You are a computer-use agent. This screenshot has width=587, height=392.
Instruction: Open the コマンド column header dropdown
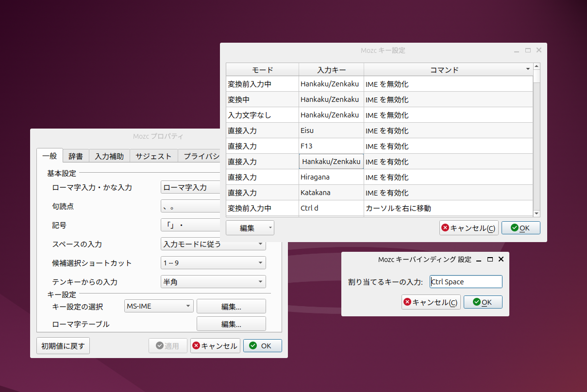[527, 69]
